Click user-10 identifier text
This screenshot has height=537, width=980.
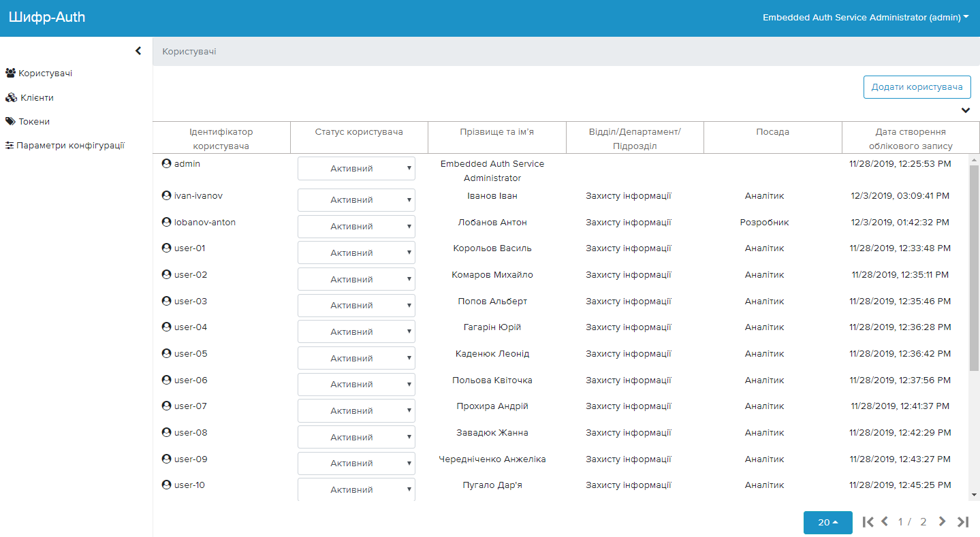[189, 485]
